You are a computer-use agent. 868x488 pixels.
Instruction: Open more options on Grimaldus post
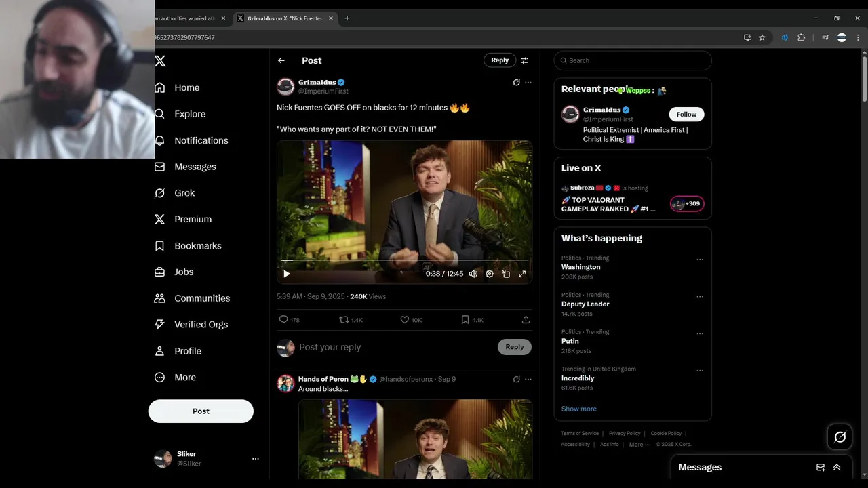(528, 83)
